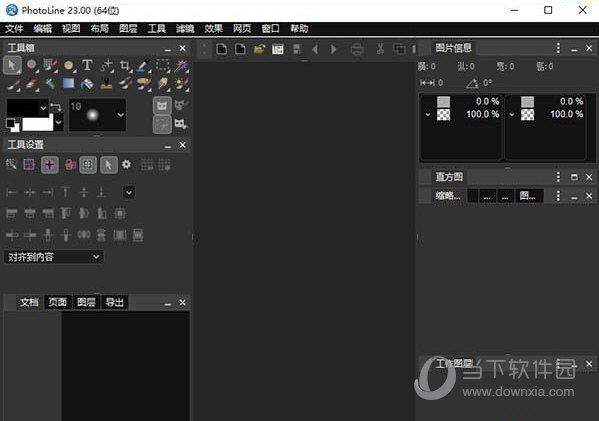Expand the left color info chevron

427,114
